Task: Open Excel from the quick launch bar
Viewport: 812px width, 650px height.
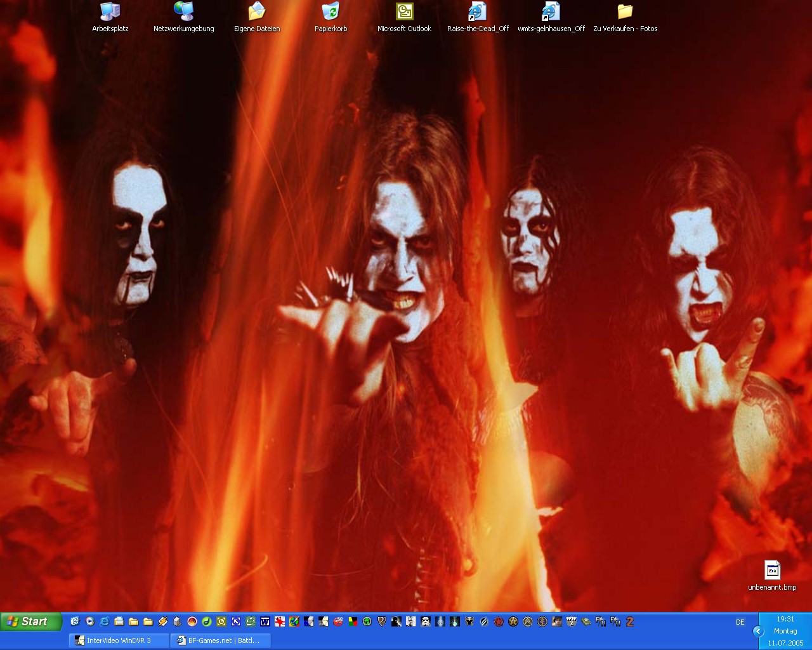Action: pos(251,621)
